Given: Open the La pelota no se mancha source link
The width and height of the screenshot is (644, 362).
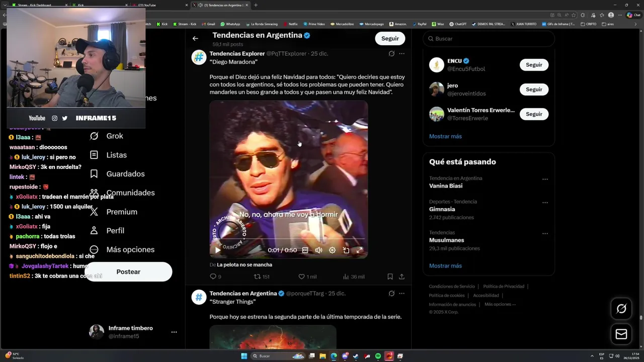Looking at the screenshot, I should point(245,264).
